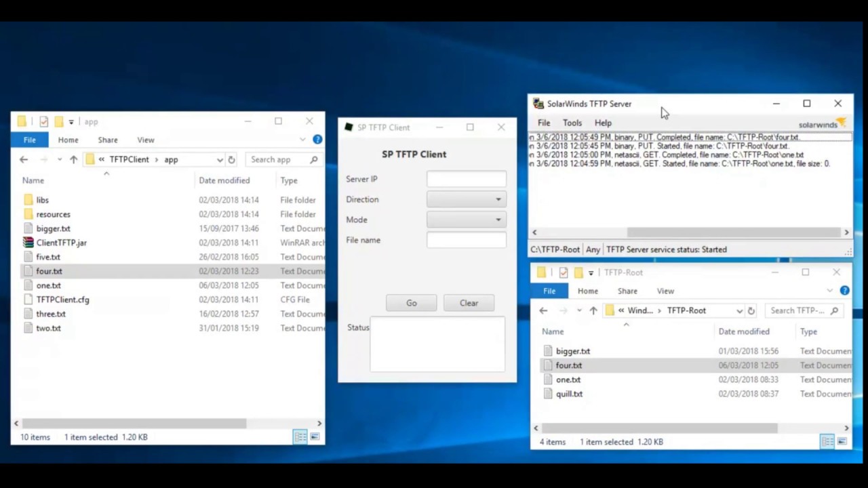
Task: Switch TFTP-Root window to large icons view
Action: pyautogui.click(x=842, y=442)
